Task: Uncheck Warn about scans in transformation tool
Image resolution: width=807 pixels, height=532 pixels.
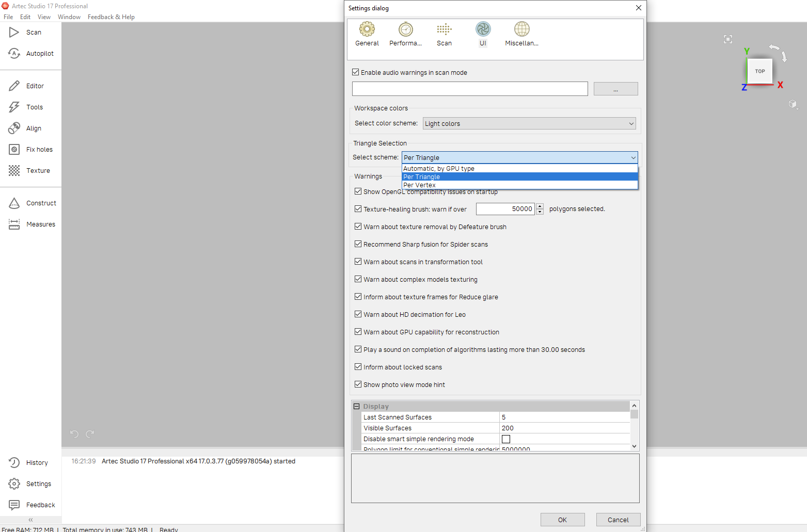Action: (x=358, y=262)
